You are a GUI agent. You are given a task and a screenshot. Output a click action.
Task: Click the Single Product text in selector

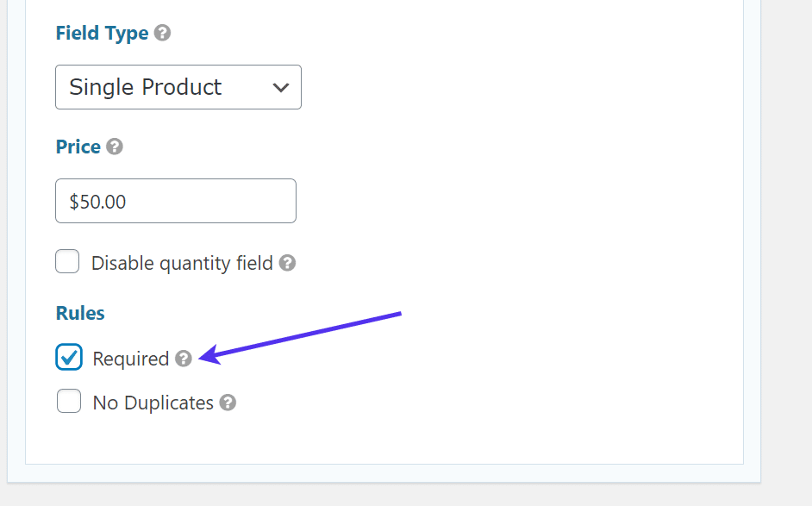(146, 87)
